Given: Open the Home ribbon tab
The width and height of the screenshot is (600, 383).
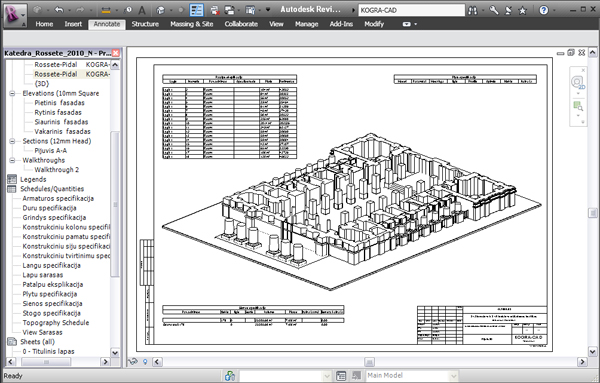Looking at the screenshot, I should [44, 24].
